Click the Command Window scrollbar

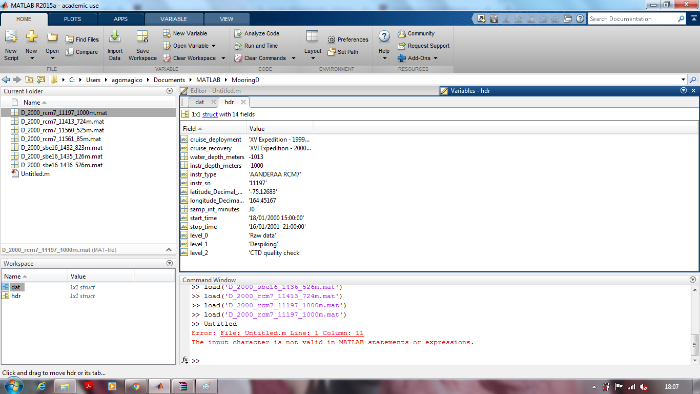695,344
